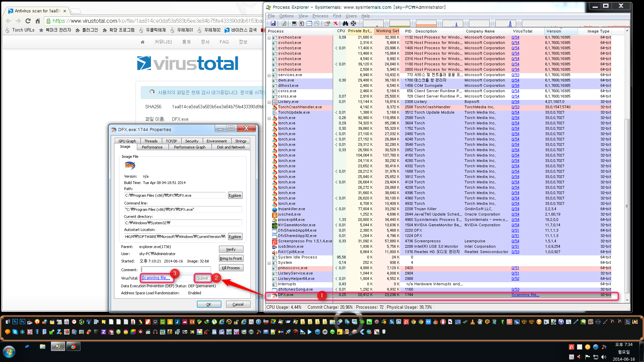Image resolution: width=644 pixels, height=362 pixels.
Task: Toggle the Show Lower Pane toolbar icon
Action: (309, 23)
